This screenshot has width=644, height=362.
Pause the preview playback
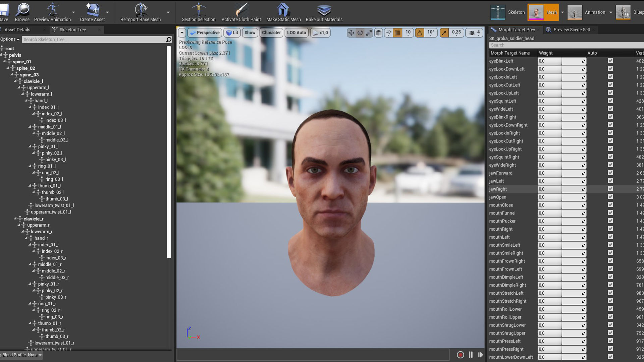[x=471, y=355]
